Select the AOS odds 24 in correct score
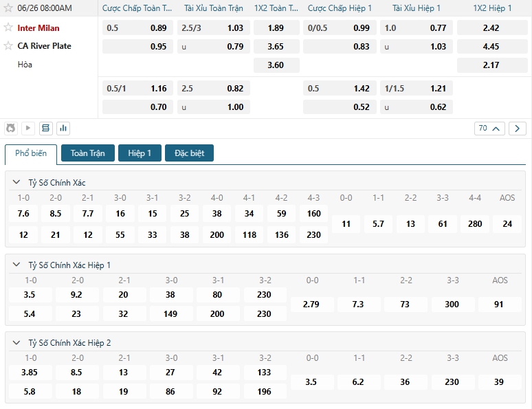 [x=507, y=224]
